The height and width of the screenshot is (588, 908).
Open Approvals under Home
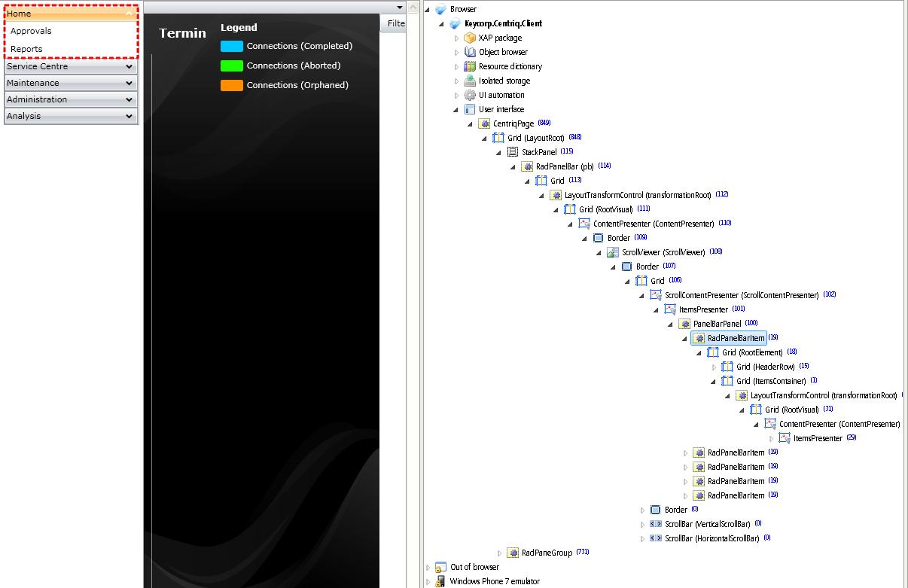31,31
